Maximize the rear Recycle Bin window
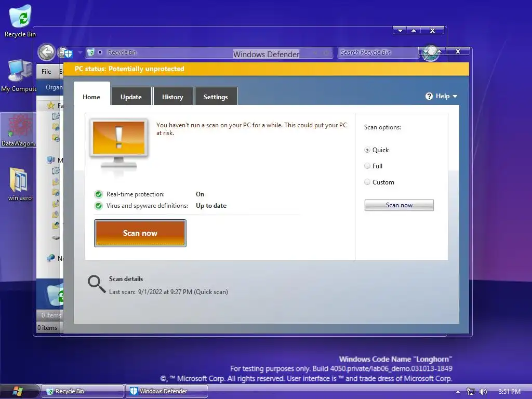Viewport: 532px width, 399px height. (414, 31)
